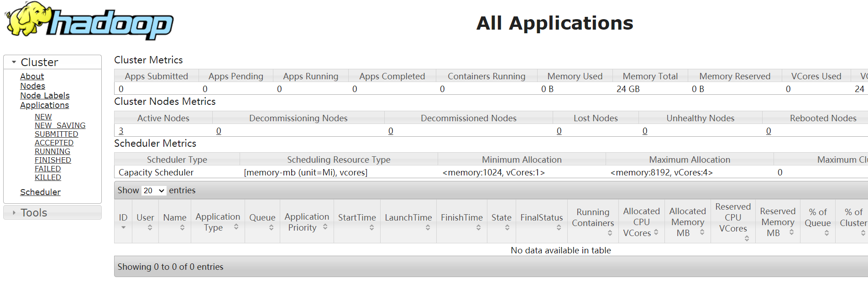868x283 pixels.
Task: Filter applications by NEW_SAVING state
Action: (x=60, y=125)
